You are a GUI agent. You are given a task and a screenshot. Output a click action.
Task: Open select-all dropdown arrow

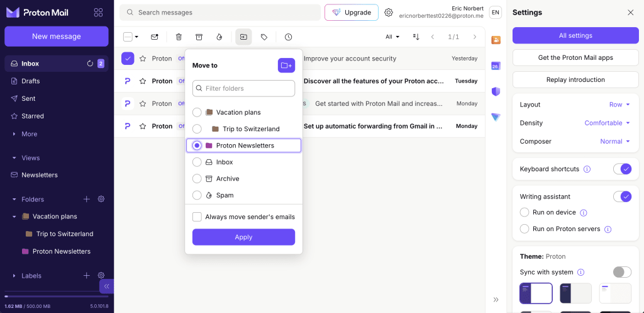(x=136, y=37)
